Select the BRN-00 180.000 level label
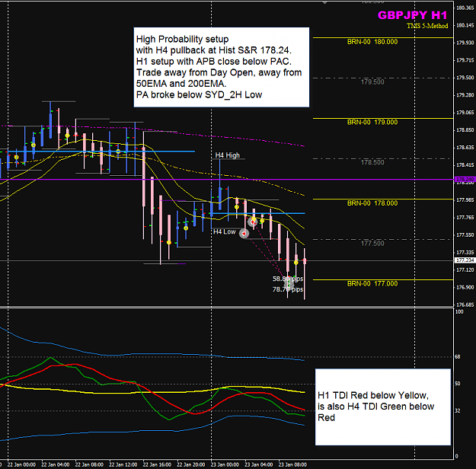Viewport: 476px width, 469px height. [x=372, y=42]
